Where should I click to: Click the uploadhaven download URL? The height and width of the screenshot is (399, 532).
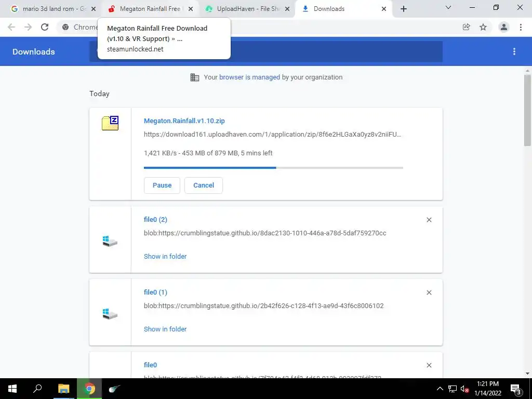272,135
